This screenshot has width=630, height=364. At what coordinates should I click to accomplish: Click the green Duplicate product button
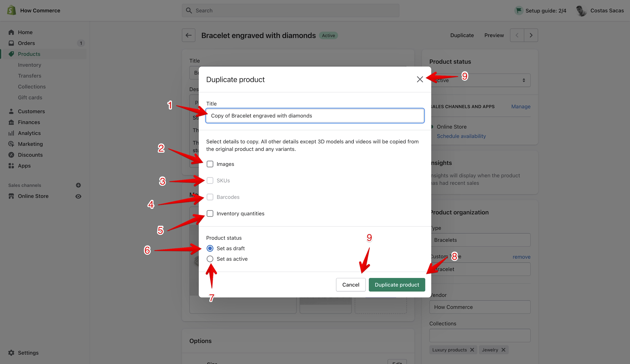click(x=397, y=285)
